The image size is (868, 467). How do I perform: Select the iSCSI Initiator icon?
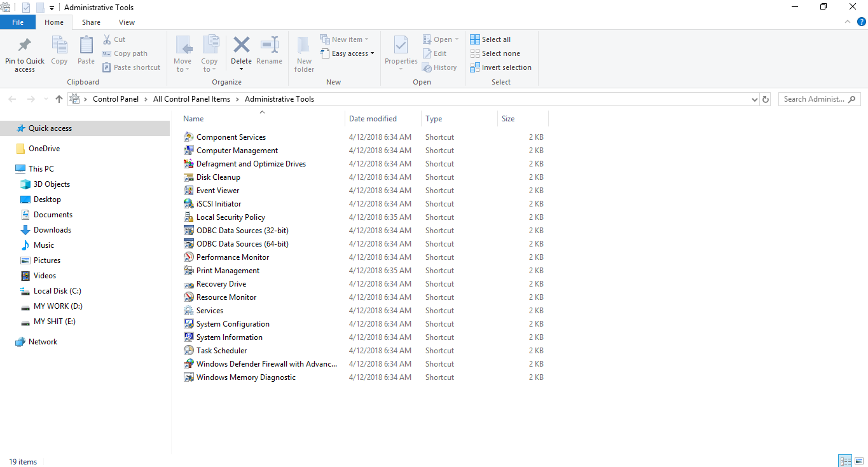(188, 204)
